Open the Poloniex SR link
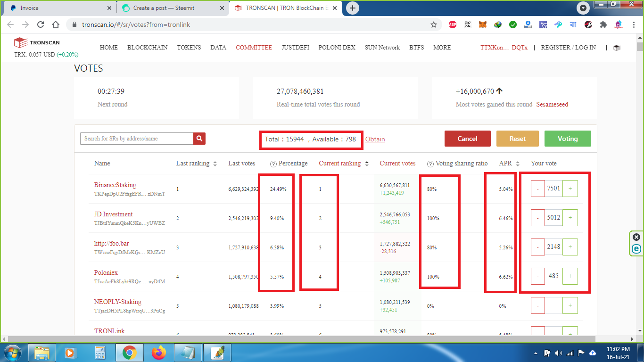The image size is (644, 362). pyautogui.click(x=106, y=273)
